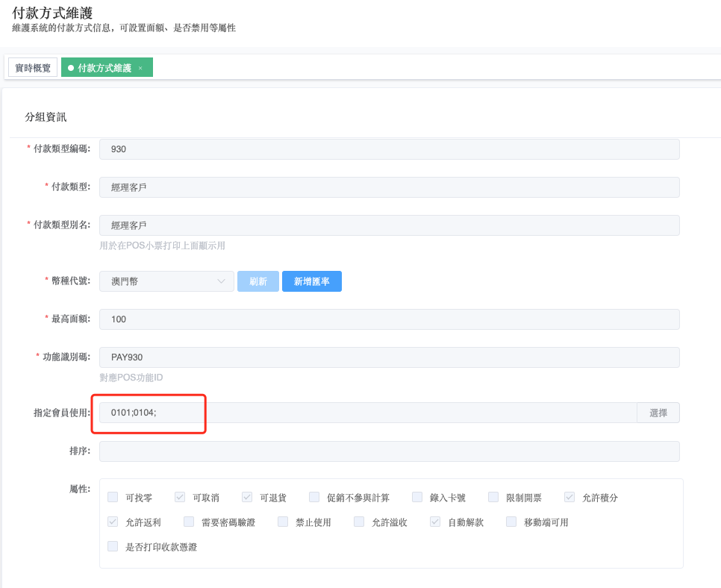The width and height of the screenshot is (721, 588).
Task: Close the 付款方式維護 tab
Action: pos(140,68)
